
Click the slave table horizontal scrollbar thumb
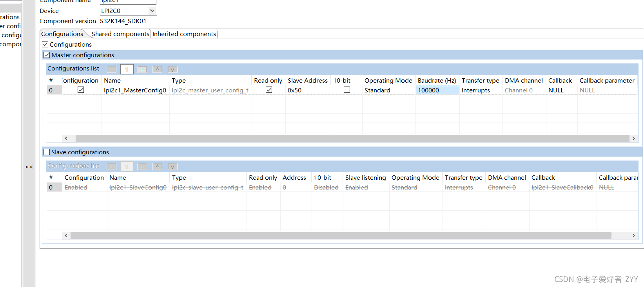(x=341, y=235)
